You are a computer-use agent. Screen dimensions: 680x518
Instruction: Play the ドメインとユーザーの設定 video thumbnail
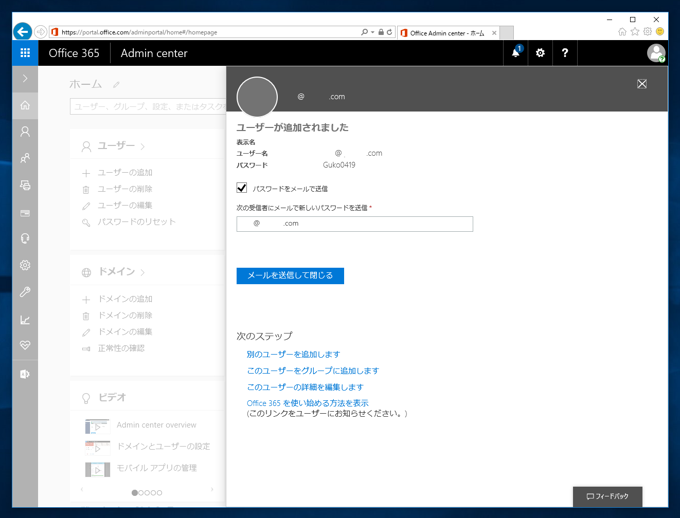pyautogui.click(x=97, y=448)
